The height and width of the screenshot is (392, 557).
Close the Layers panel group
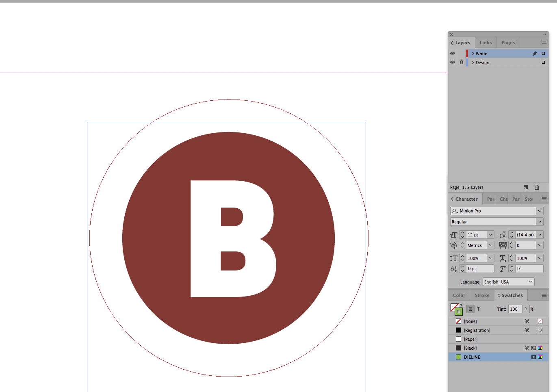[x=451, y=35]
